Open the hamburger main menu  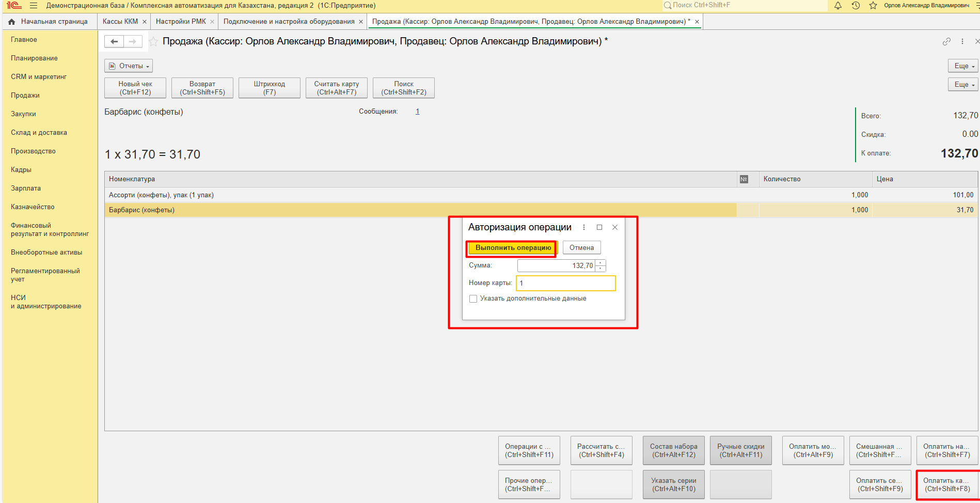click(34, 6)
